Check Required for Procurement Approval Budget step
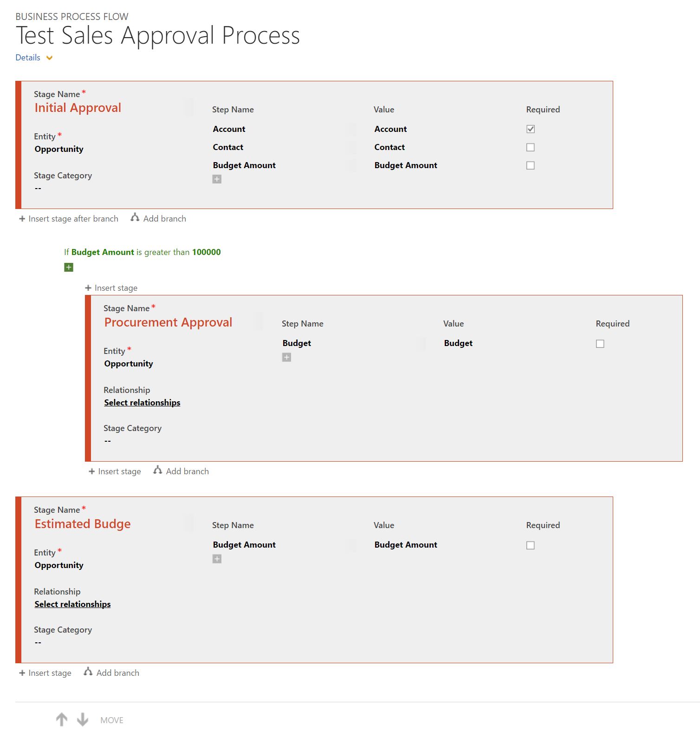Image resolution: width=700 pixels, height=732 pixels. click(x=600, y=344)
